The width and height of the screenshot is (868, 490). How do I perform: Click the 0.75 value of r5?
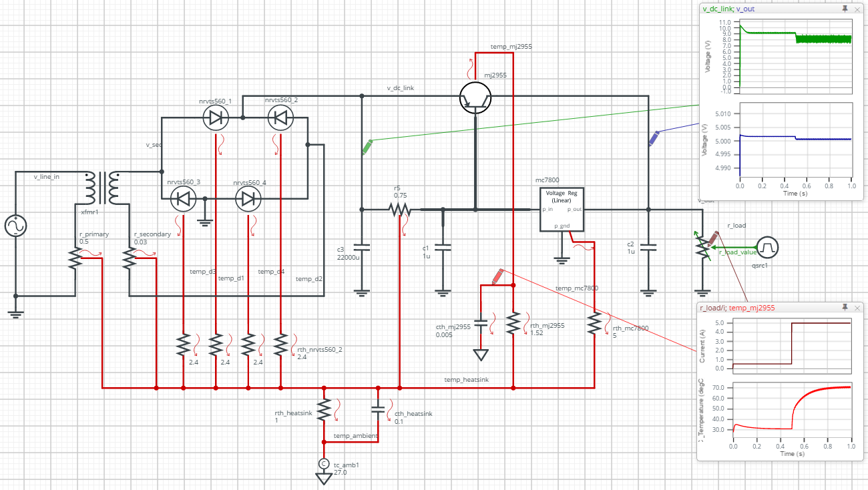pyautogui.click(x=401, y=195)
